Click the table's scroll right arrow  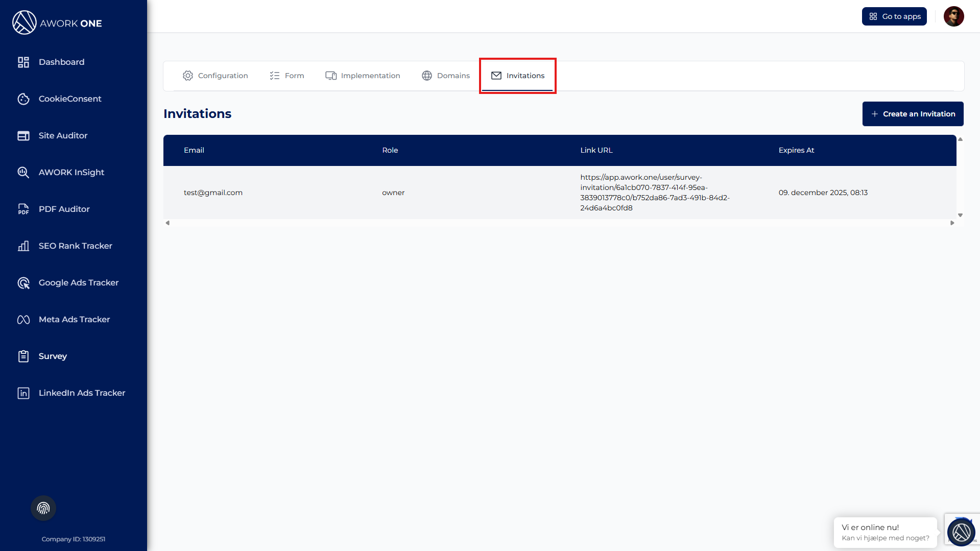point(952,223)
